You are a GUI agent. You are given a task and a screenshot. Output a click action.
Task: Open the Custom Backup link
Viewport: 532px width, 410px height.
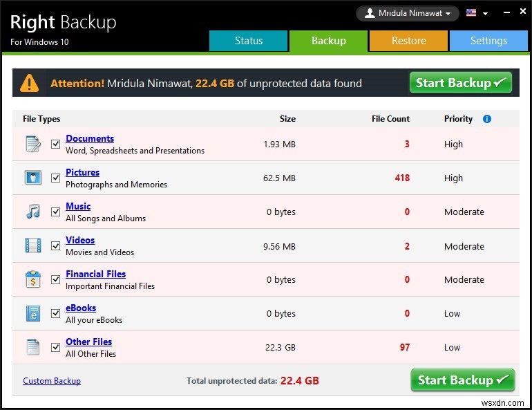[x=52, y=381]
